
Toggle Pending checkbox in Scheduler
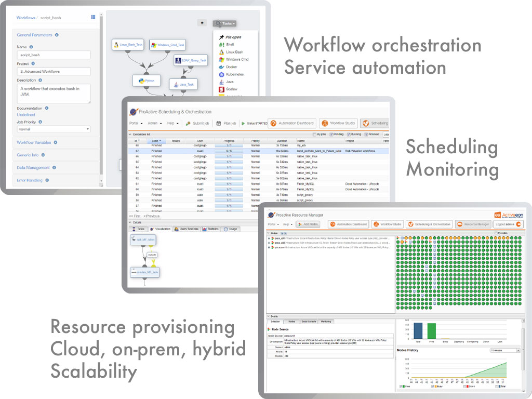point(331,135)
